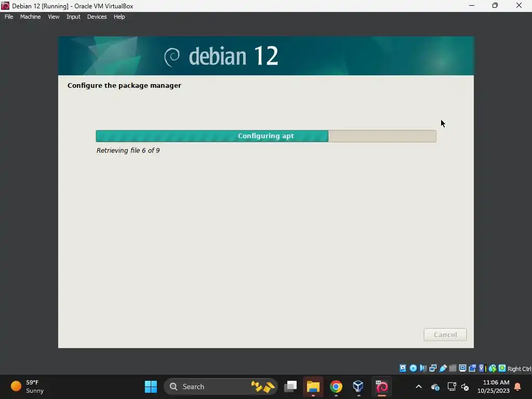The width and height of the screenshot is (532, 399).
Task: Open the Help menu
Action: click(x=119, y=17)
